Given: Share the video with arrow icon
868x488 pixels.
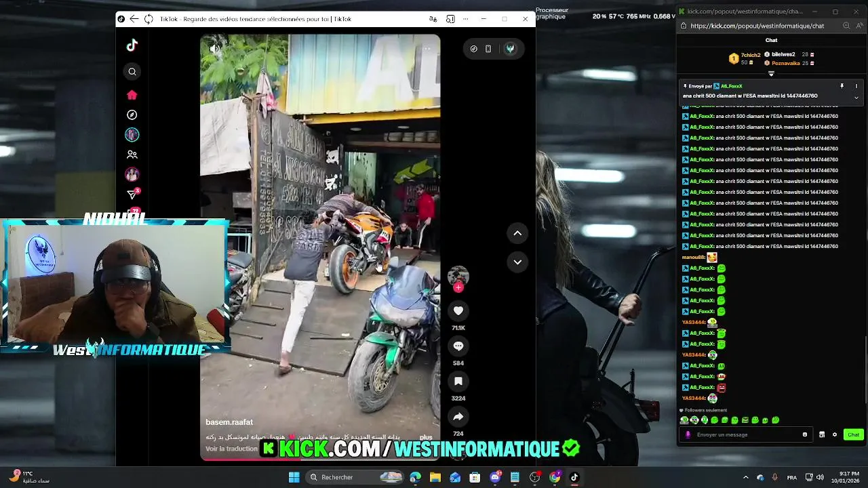Looking at the screenshot, I should coord(458,417).
